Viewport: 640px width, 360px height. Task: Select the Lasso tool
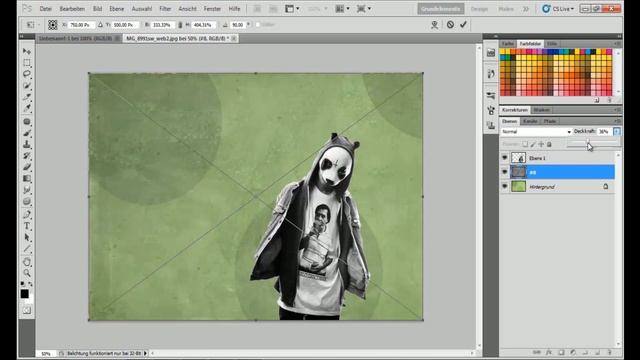(27, 74)
